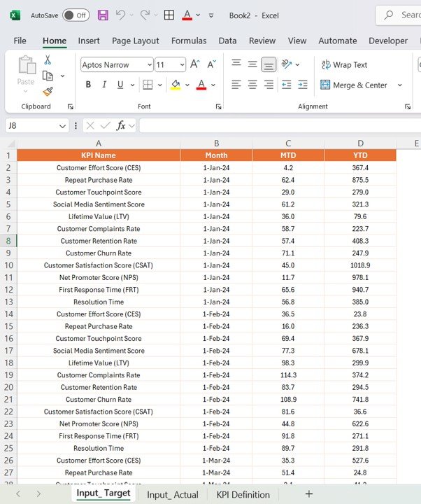Click the Save icon in title bar
The width and height of the screenshot is (421, 504).
point(103,15)
